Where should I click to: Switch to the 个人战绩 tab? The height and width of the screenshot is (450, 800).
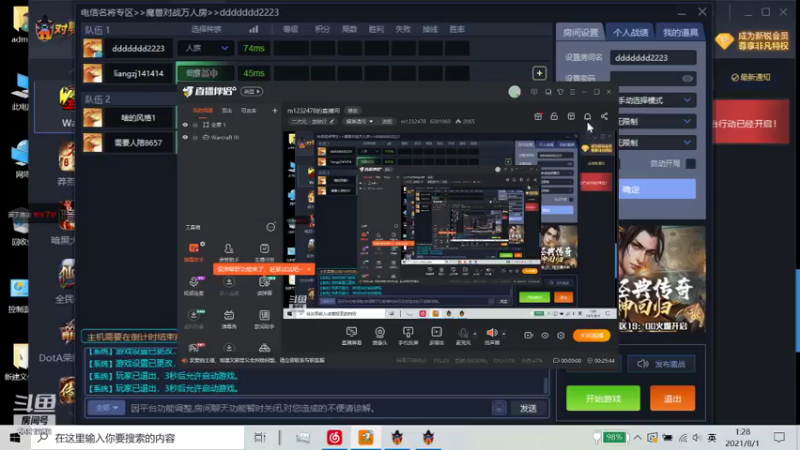click(630, 33)
